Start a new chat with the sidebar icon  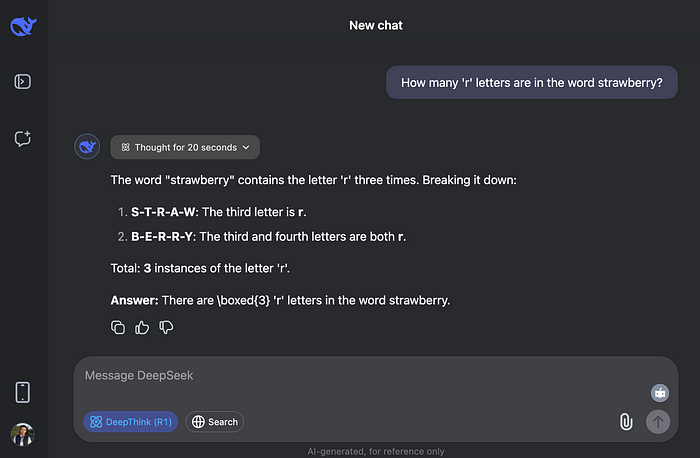[x=23, y=138]
